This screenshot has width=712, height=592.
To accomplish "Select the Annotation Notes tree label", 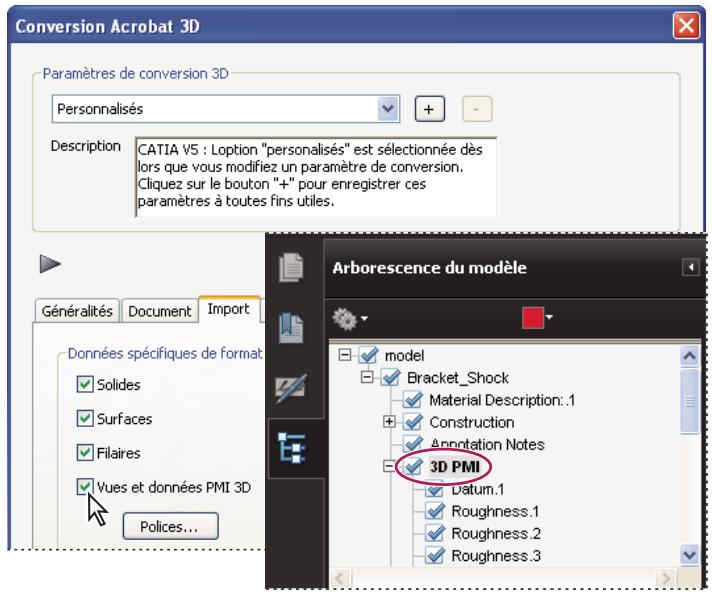I will [x=487, y=444].
